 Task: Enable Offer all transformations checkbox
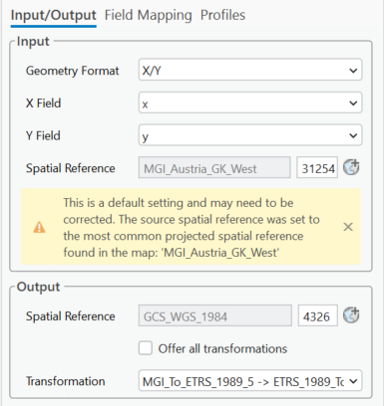[146, 348]
